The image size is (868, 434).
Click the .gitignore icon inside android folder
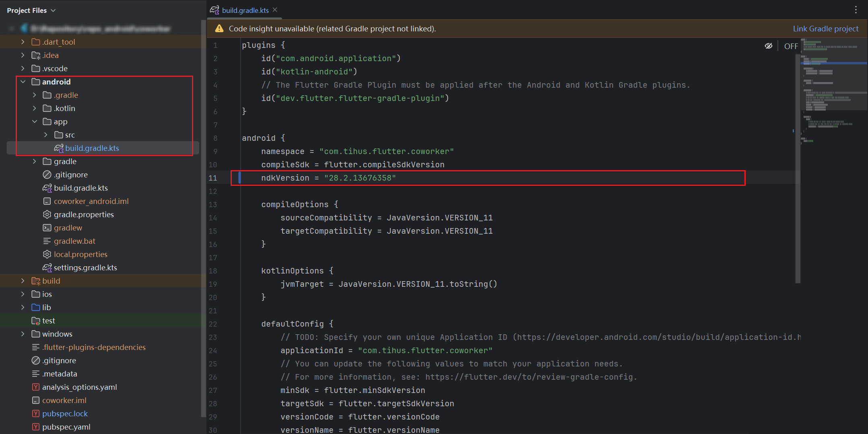47,175
